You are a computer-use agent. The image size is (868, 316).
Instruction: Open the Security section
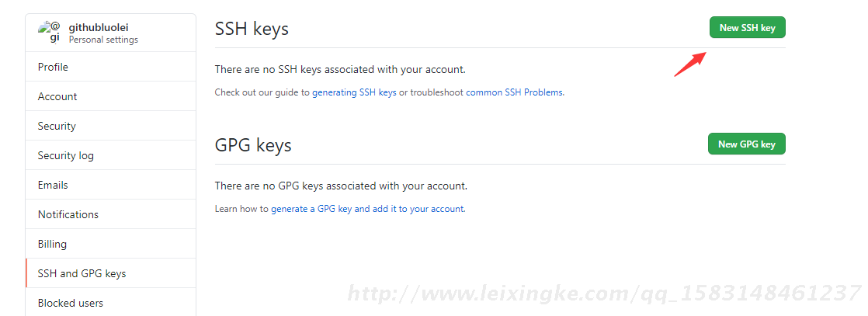pyautogui.click(x=57, y=126)
